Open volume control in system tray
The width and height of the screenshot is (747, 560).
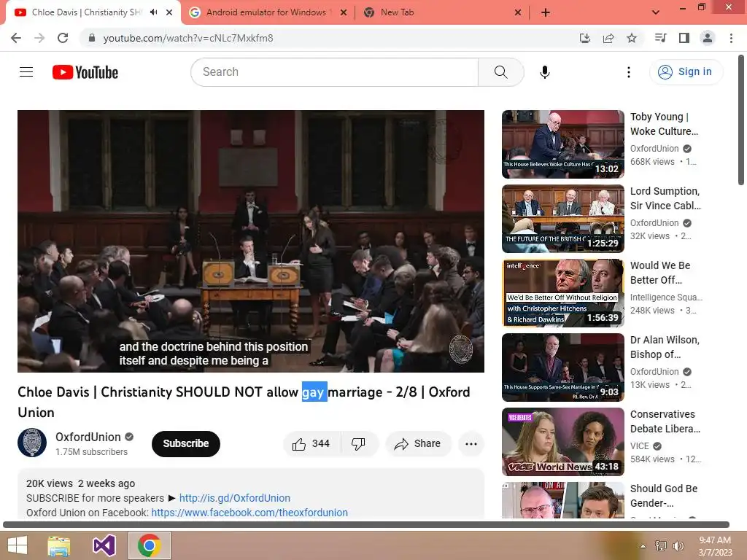(x=678, y=545)
